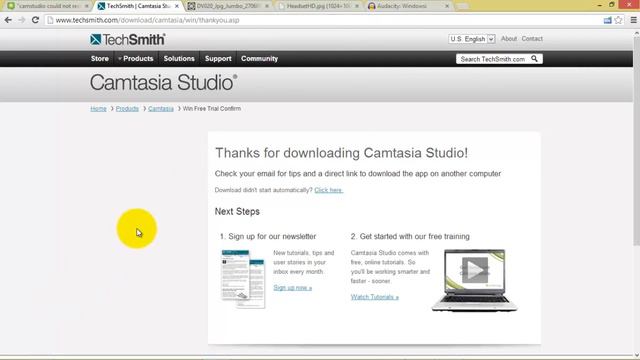Click "1. Sign up for our newsletter" text

click(268, 236)
